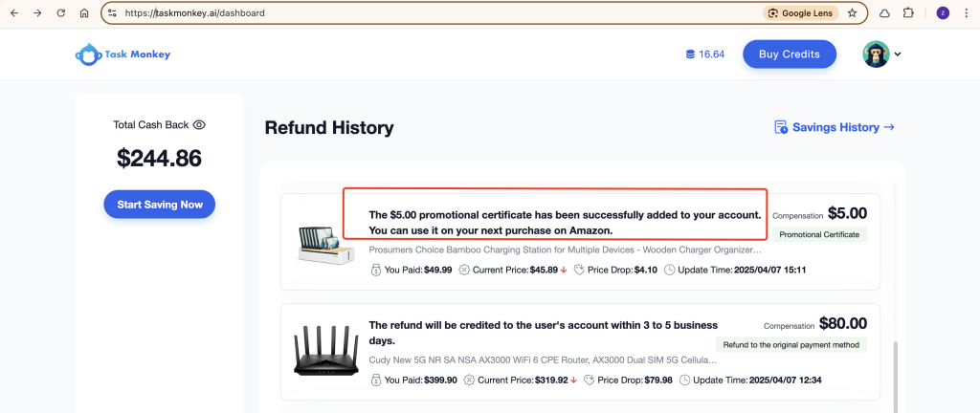This screenshot has width=980, height=413.
Task: Go forward with the browser forward arrow
Action: click(x=37, y=13)
